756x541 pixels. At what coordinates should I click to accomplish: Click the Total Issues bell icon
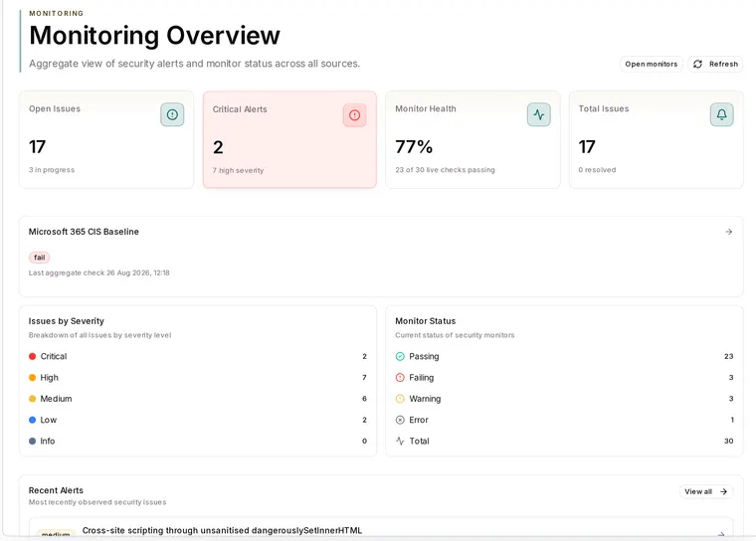pos(722,114)
